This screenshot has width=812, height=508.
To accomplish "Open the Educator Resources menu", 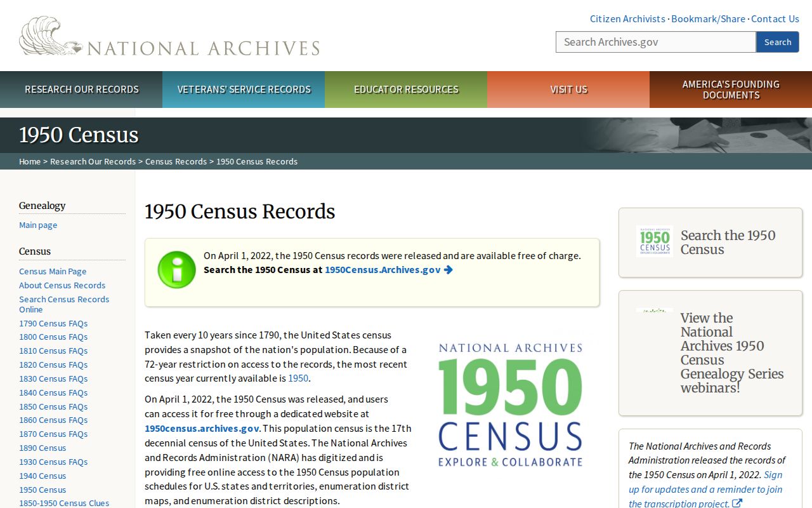I will click(x=406, y=90).
